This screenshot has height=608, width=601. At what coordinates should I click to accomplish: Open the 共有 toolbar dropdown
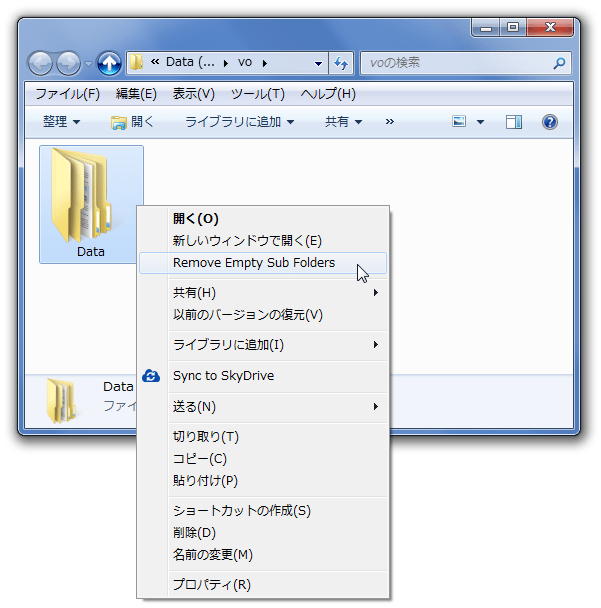pos(343,122)
